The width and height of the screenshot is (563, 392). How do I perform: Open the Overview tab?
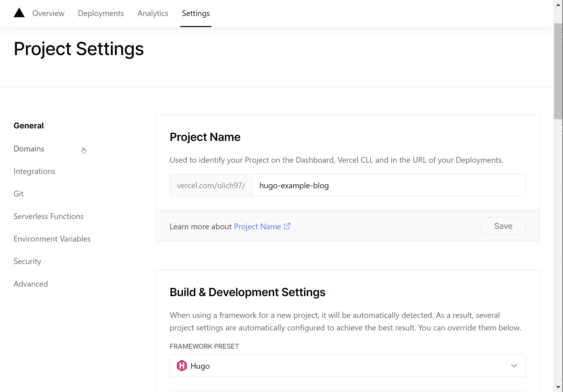[x=48, y=13]
